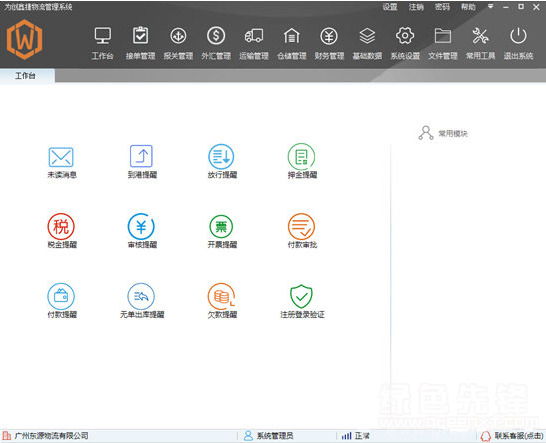Open the 设置 menu in title bar
Screen dimensions: 546x443
pos(390,7)
